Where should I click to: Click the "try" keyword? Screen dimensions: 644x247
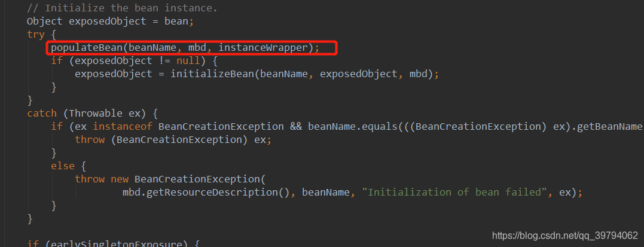tap(36, 35)
